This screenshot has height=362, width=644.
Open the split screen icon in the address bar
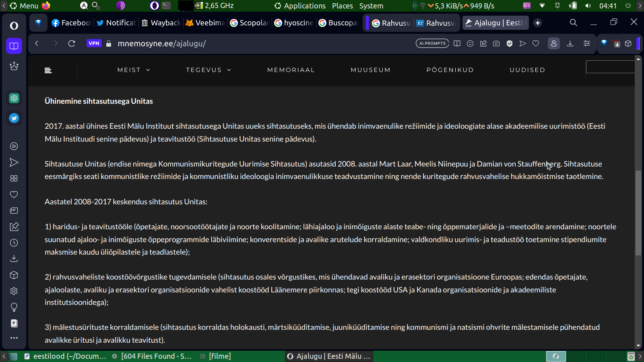point(457,43)
